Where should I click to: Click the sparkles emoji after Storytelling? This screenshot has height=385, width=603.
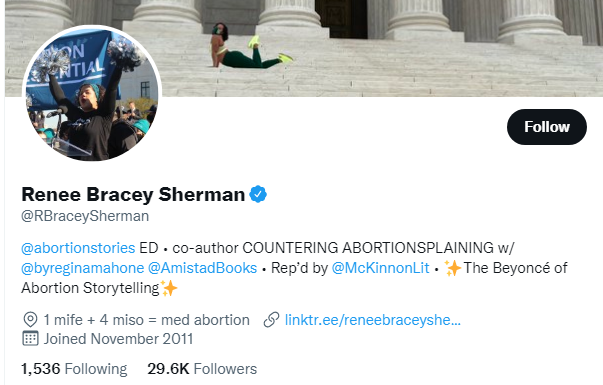click(x=169, y=288)
